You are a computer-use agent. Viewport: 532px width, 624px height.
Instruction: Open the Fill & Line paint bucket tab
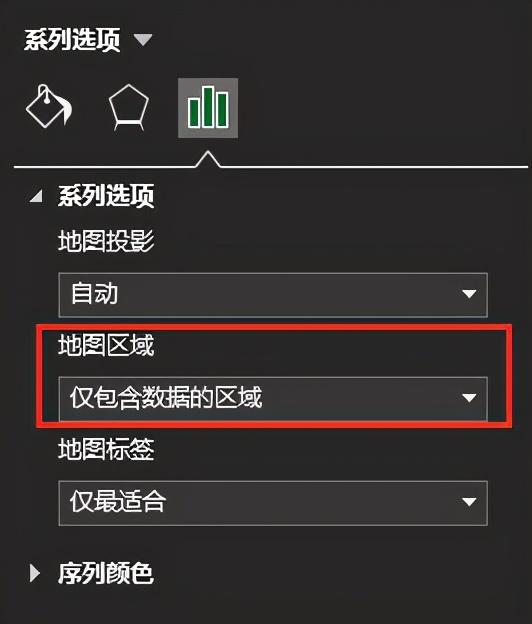coord(49,107)
